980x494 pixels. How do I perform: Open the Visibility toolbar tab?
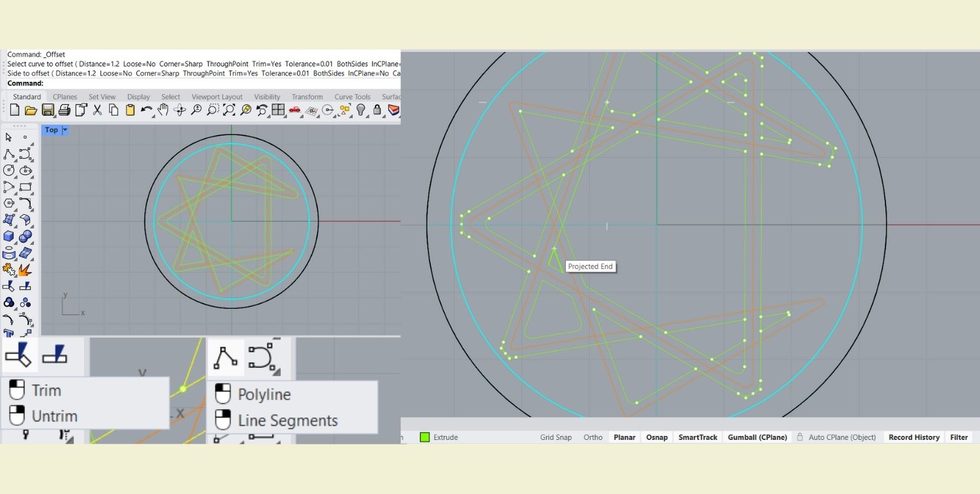267,97
